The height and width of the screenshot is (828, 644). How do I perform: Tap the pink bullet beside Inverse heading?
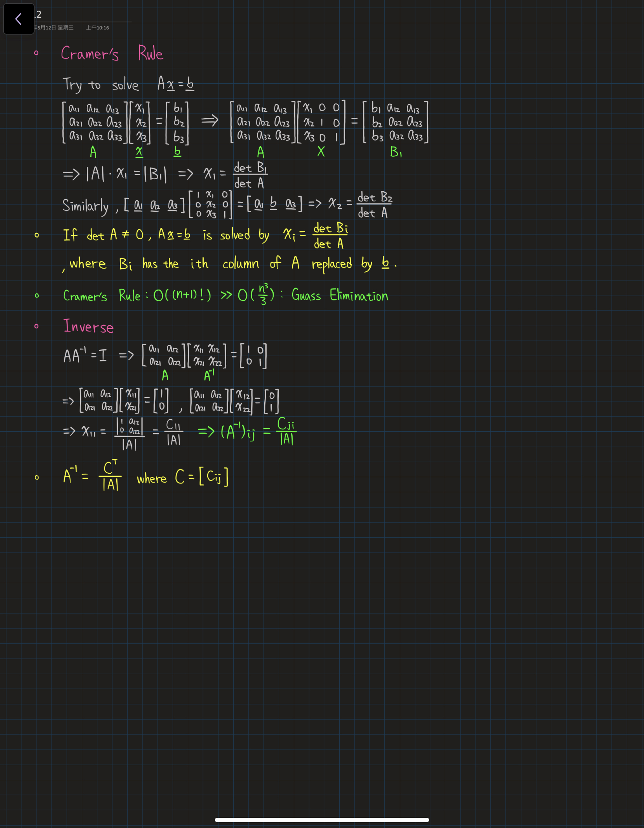click(x=36, y=326)
